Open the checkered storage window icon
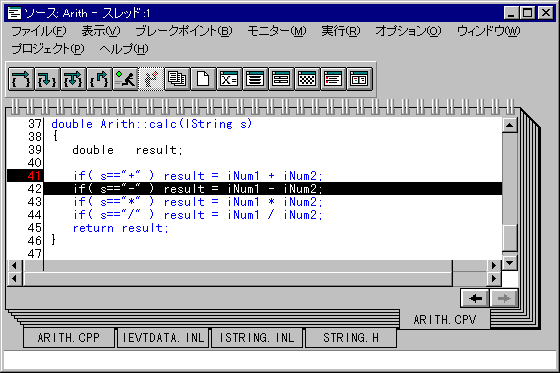The height and width of the screenshot is (373, 560). (307, 79)
